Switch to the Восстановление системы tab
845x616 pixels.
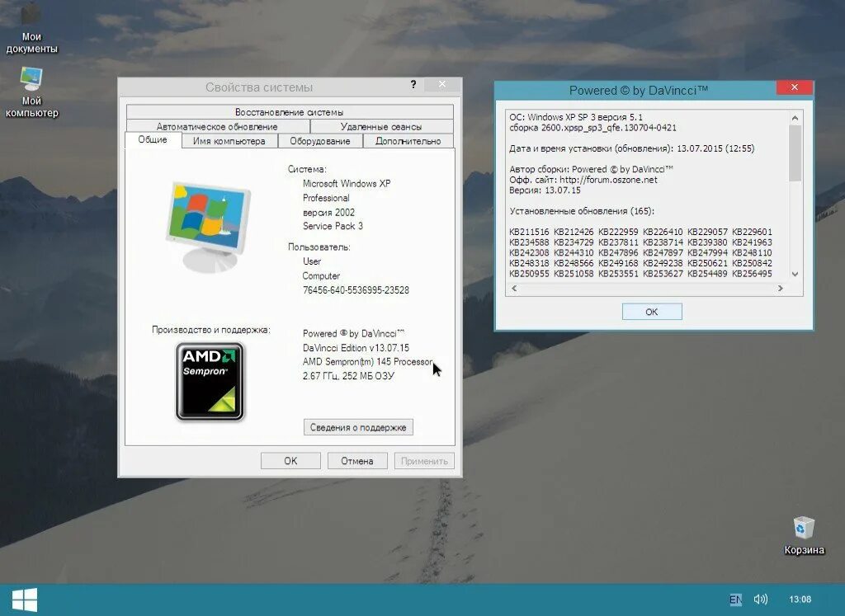coord(290,112)
